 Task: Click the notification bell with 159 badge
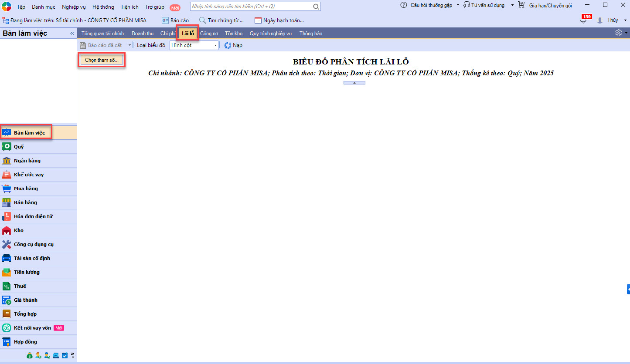coord(583,20)
